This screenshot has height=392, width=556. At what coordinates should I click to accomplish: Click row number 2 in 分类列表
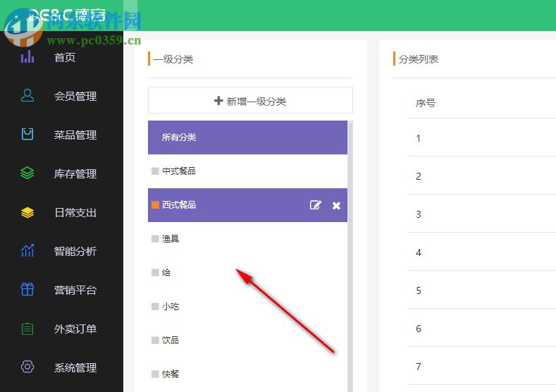click(x=419, y=176)
